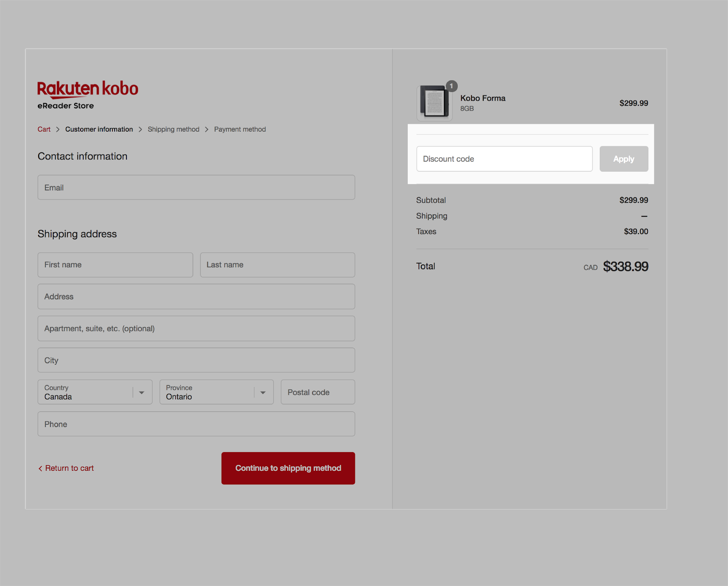The image size is (728, 586).
Task: Click the Phone input field
Action: coord(196,424)
